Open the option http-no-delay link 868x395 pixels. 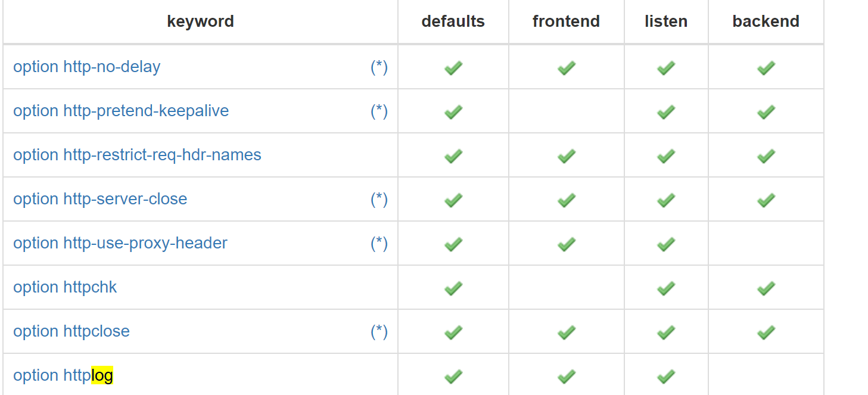(x=87, y=67)
